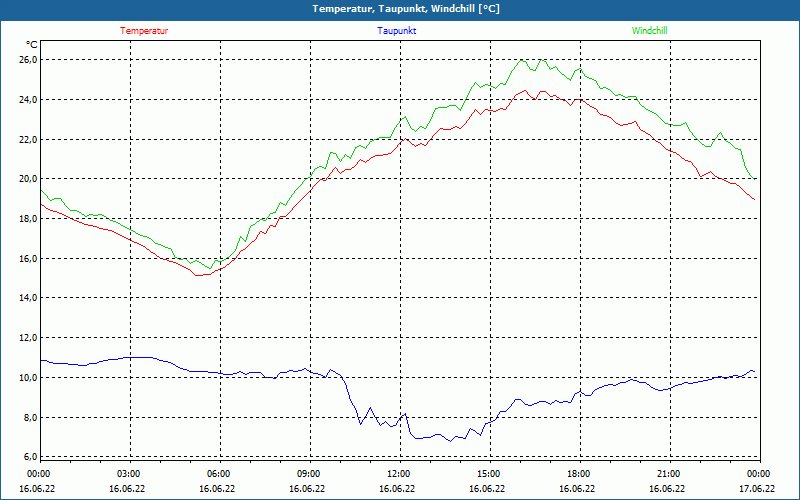
Task: Click the red Temperatur legend label
Action: tap(144, 31)
